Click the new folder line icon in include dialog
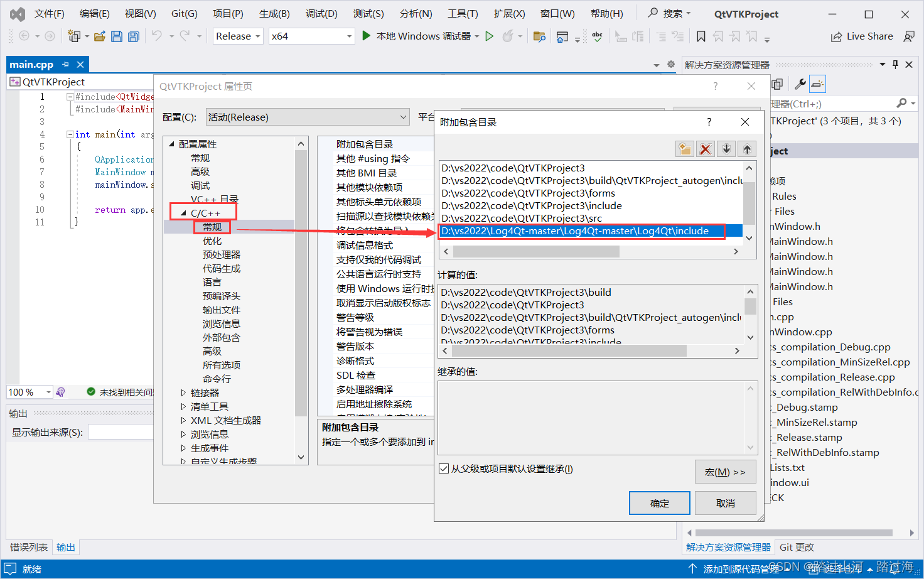The width and height of the screenshot is (924, 579). [685, 149]
